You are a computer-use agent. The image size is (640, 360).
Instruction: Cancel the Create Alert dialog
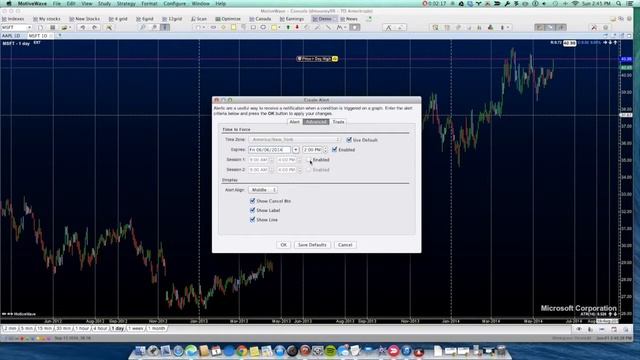coord(345,245)
